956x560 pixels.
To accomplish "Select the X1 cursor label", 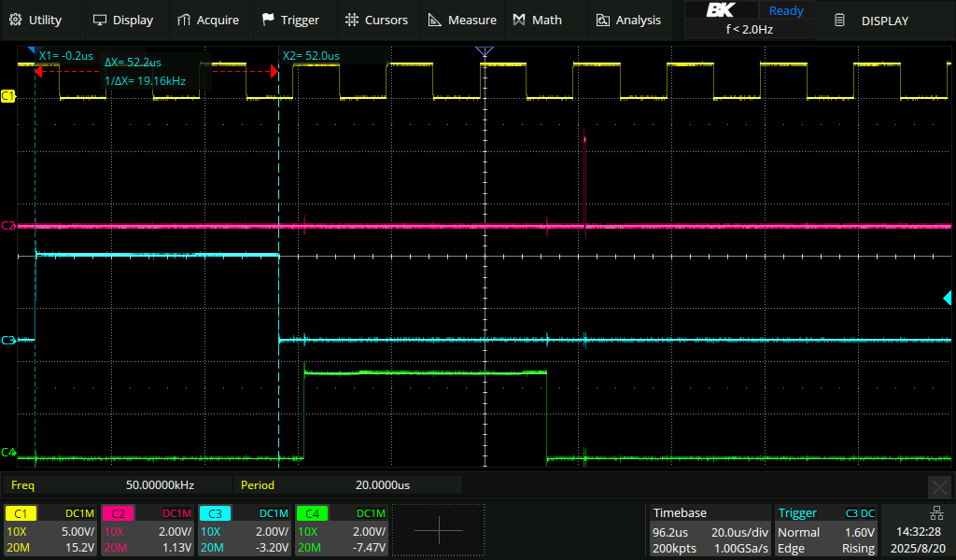I will (x=66, y=56).
